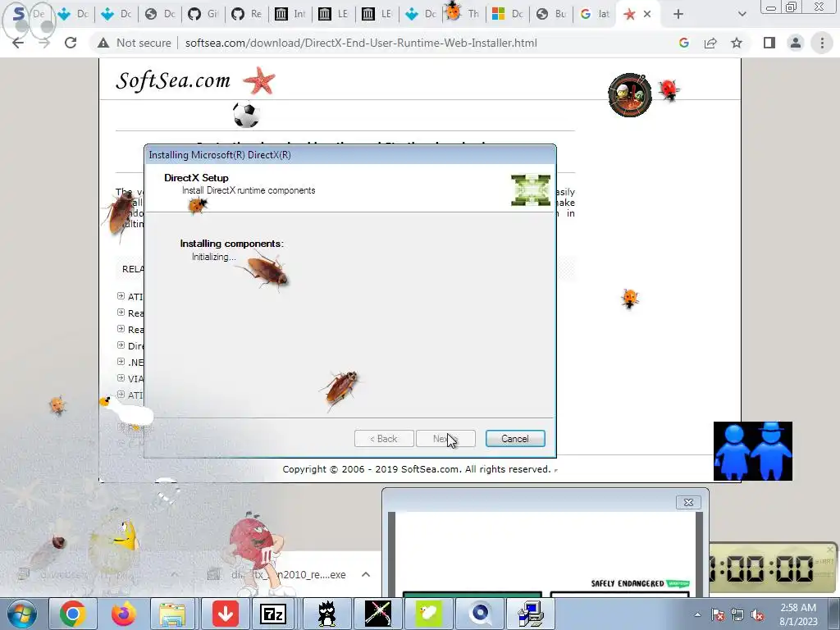This screenshot has height=630, width=840.
Task: Click the lightsaber taskbar icon
Action: click(377, 614)
